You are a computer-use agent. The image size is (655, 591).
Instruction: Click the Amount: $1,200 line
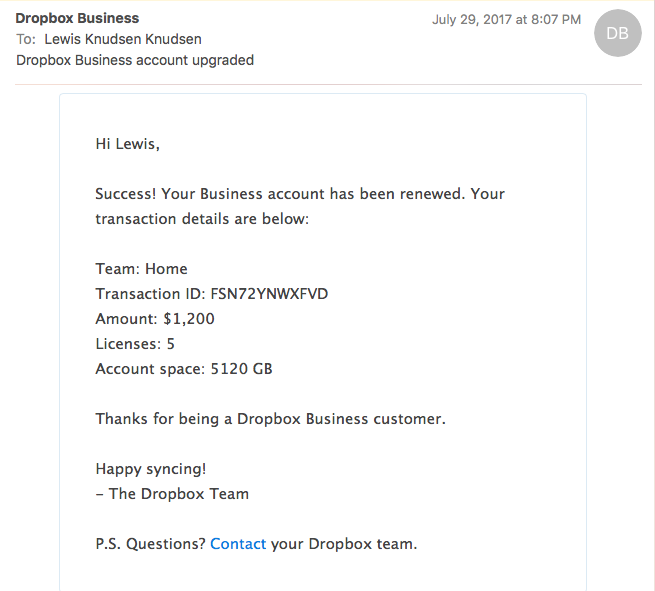pos(154,319)
